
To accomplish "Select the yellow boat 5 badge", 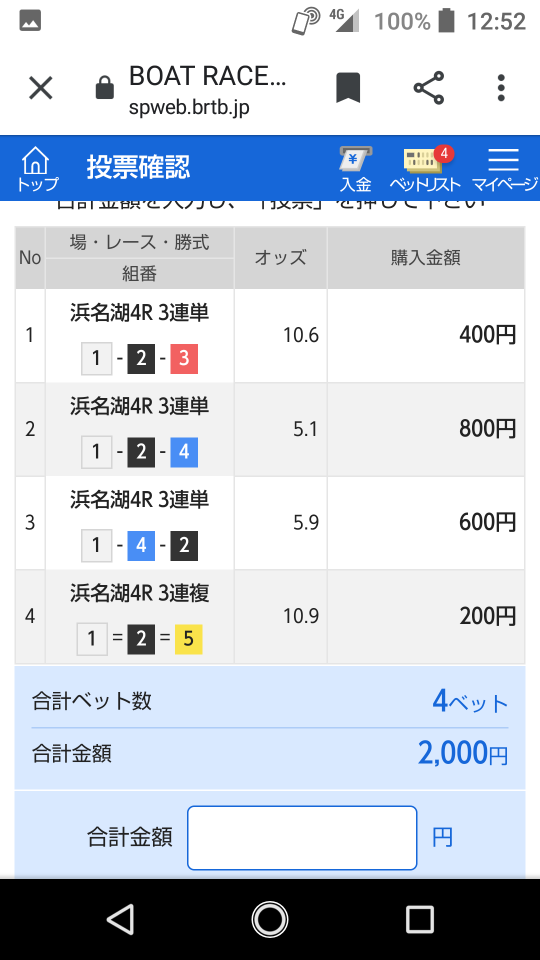I will pyautogui.click(x=189, y=639).
